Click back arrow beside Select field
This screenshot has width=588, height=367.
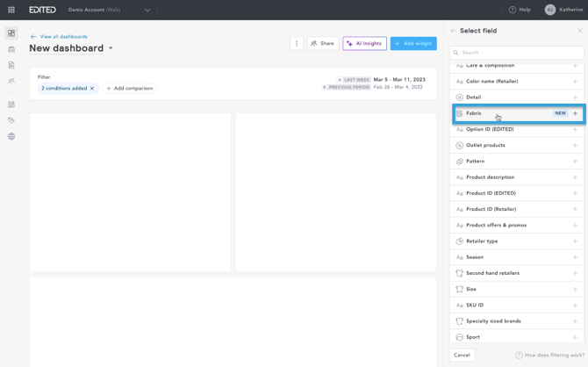point(454,31)
